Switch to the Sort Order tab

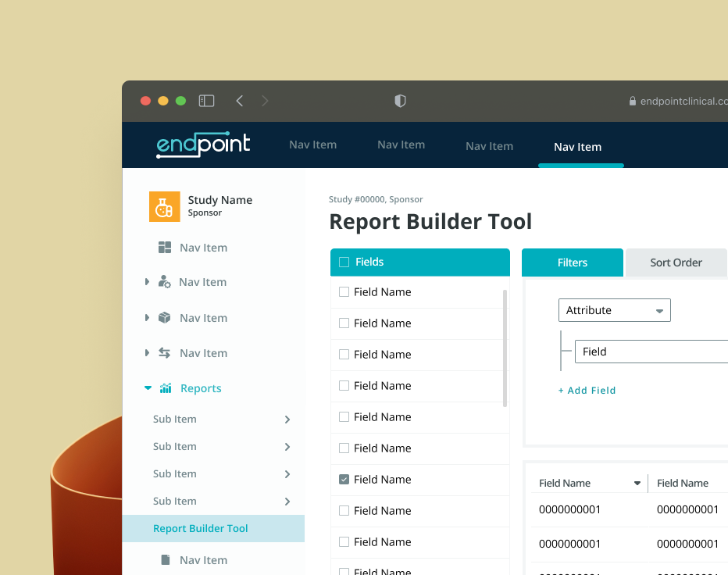[676, 262]
